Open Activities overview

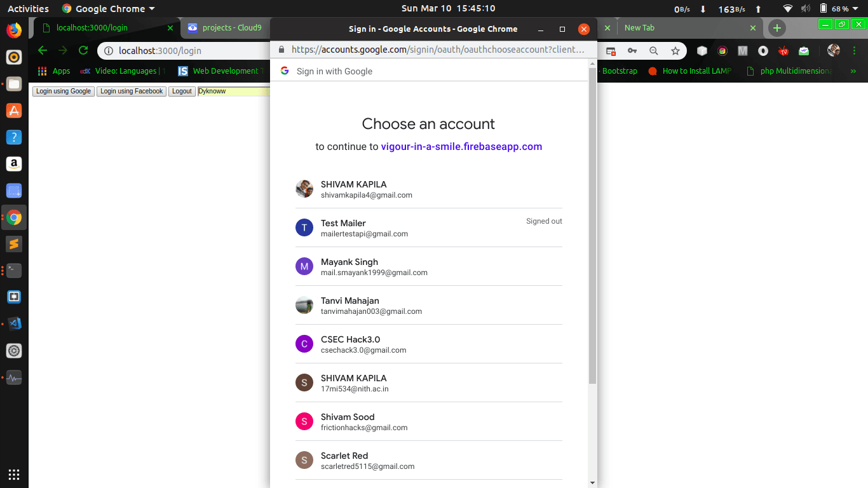(28, 9)
